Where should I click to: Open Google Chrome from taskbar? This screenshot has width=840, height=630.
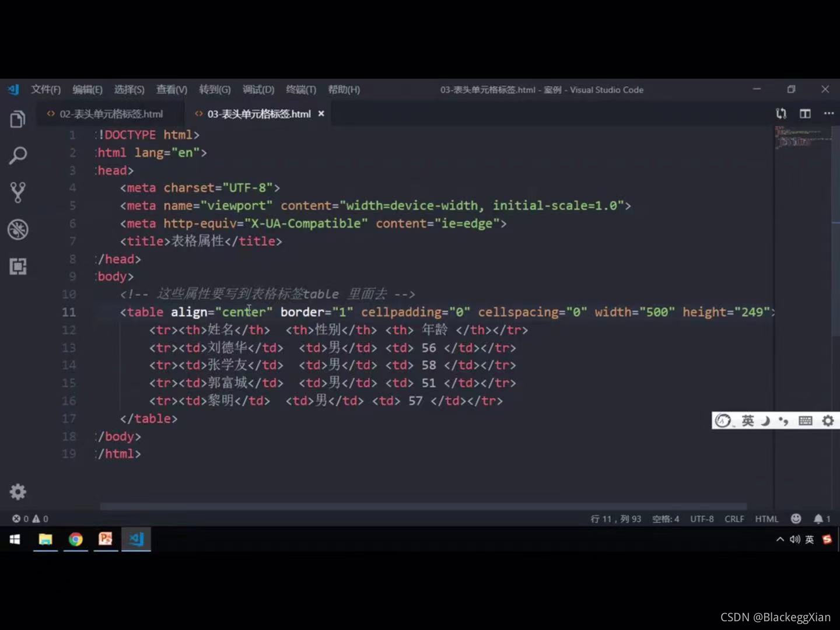tap(76, 539)
